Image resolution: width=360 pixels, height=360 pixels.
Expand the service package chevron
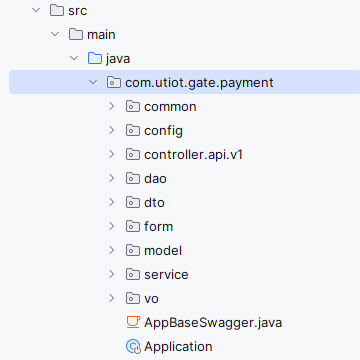pos(112,274)
